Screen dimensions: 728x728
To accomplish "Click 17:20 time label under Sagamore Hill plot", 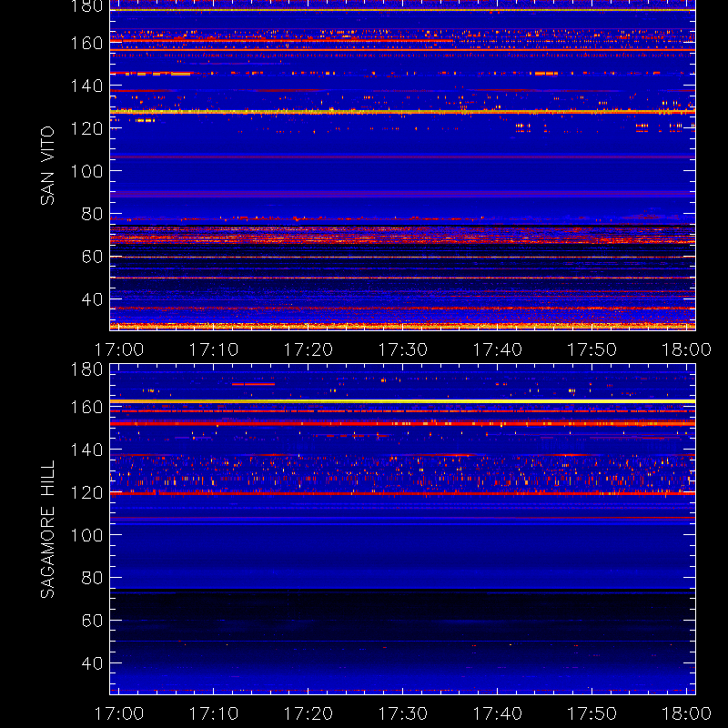I will click(x=308, y=713).
